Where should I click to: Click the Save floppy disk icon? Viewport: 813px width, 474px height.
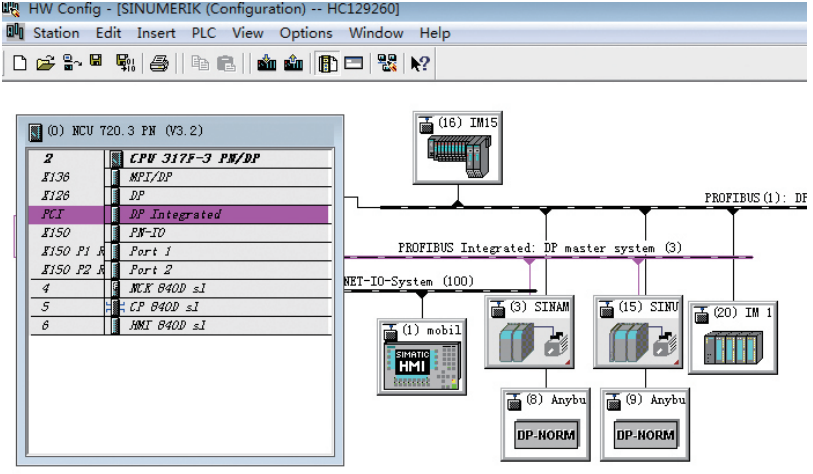(96, 63)
